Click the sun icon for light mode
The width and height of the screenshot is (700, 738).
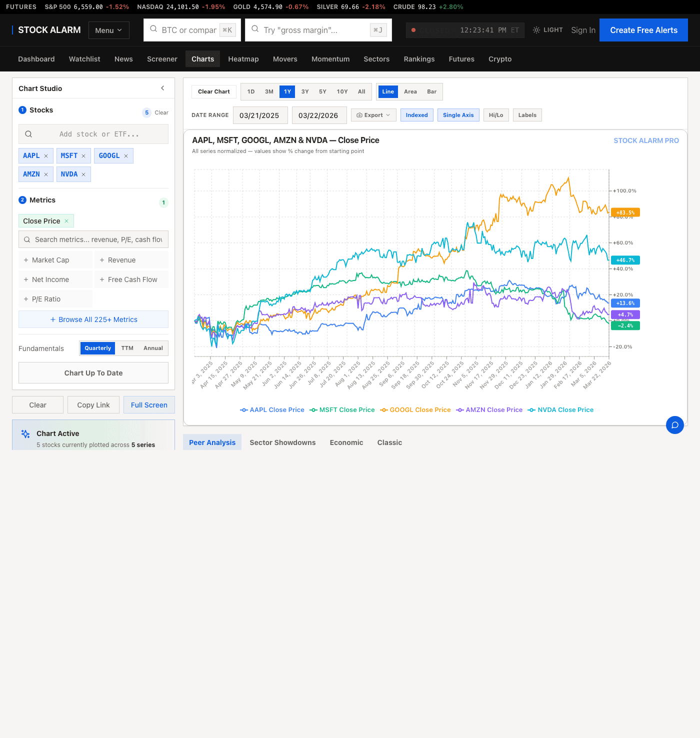pyautogui.click(x=536, y=30)
